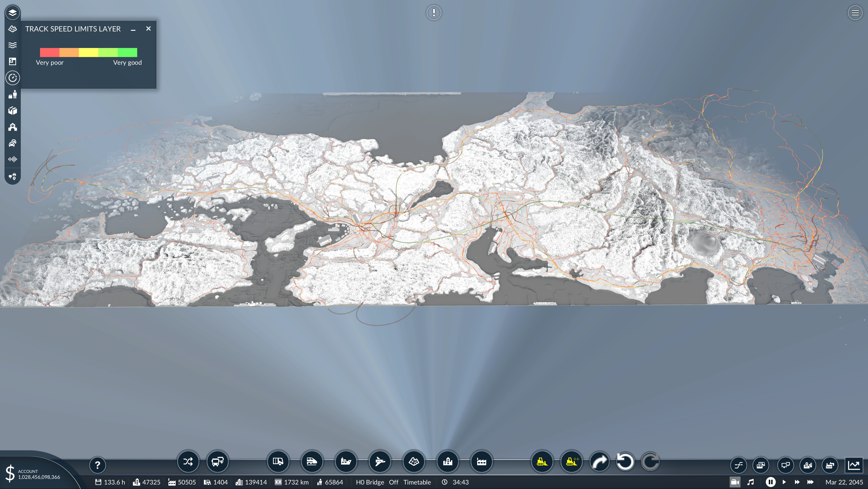The height and width of the screenshot is (489, 868).
Task: Click the curved arrow upgrade tool
Action: coord(600,461)
